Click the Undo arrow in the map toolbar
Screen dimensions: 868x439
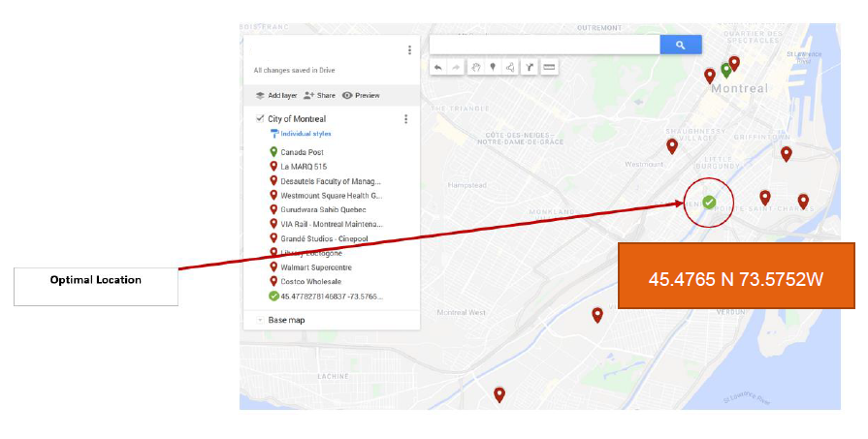437,68
